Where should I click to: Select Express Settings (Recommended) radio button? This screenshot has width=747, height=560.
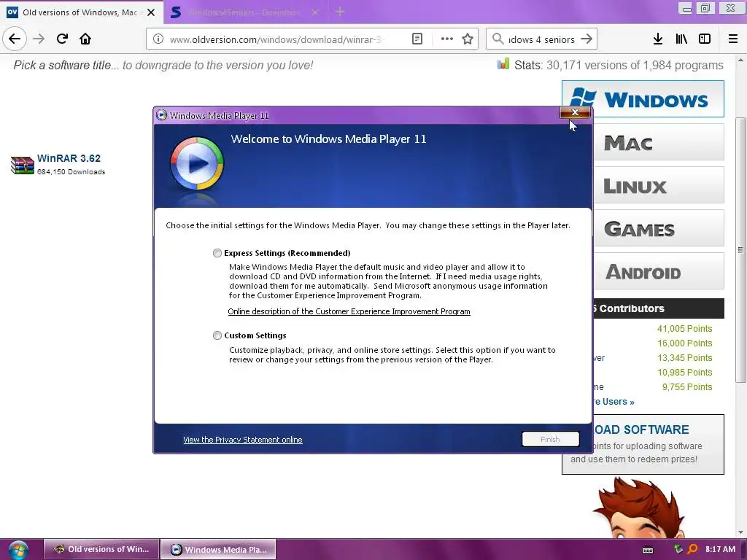click(217, 253)
